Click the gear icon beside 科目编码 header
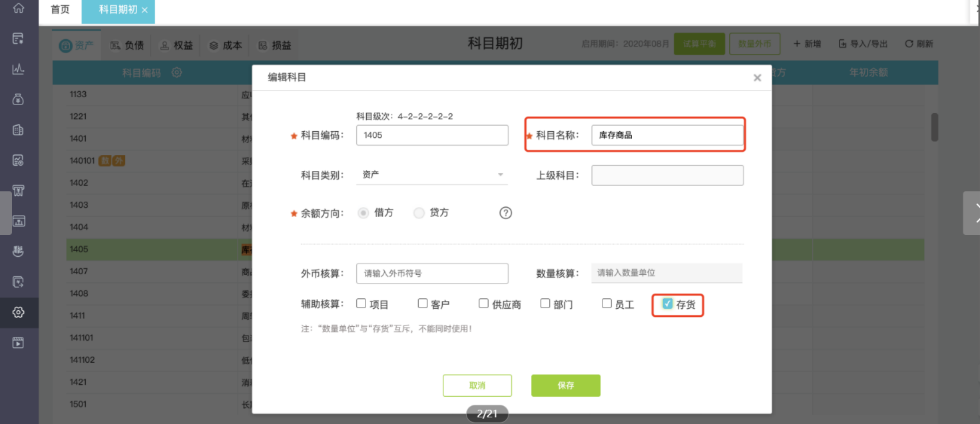Image resolution: width=980 pixels, height=424 pixels. tap(176, 73)
